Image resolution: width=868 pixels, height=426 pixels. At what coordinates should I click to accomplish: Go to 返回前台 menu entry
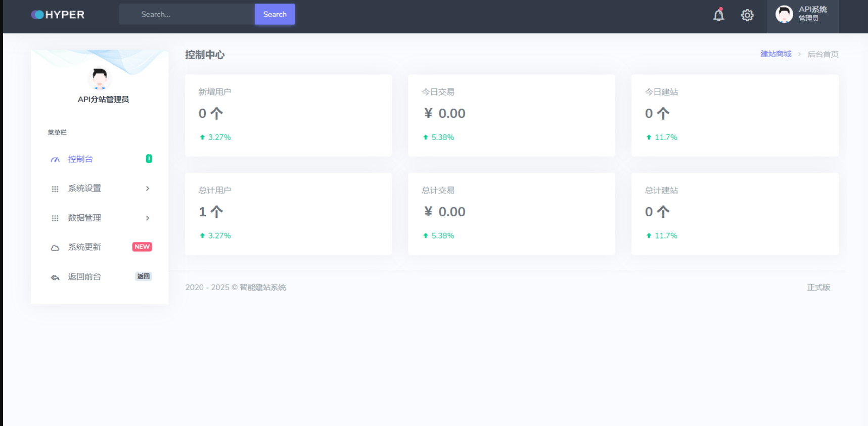pos(84,277)
